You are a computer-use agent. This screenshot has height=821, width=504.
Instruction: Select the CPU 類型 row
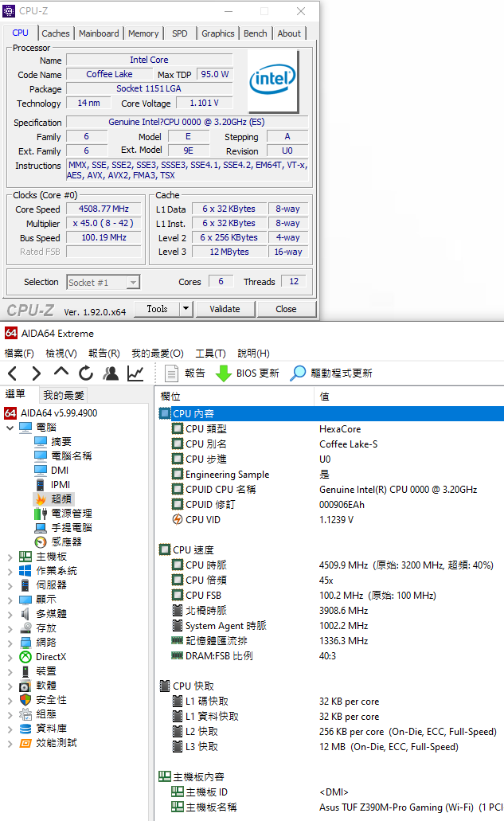[x=331, y=429]
